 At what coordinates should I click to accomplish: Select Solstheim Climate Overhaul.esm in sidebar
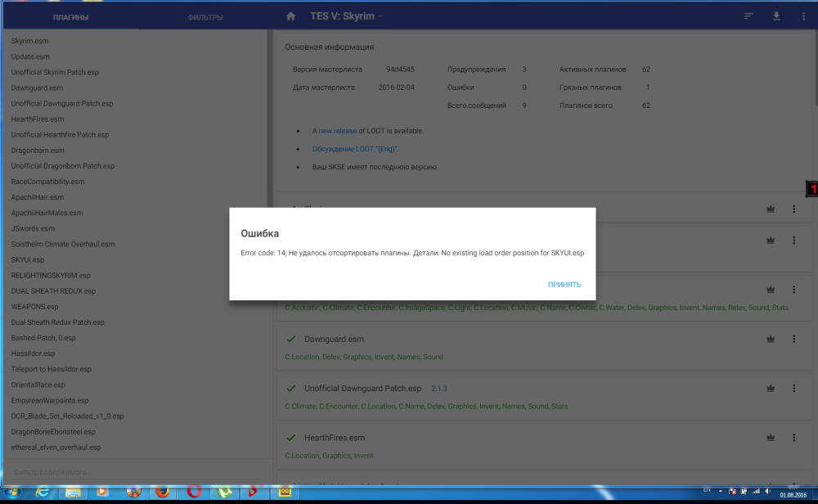[x=63, y=244]
